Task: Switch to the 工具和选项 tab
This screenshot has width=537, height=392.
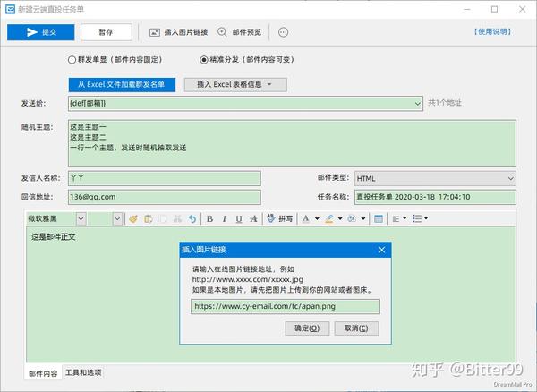Action: 83,372
